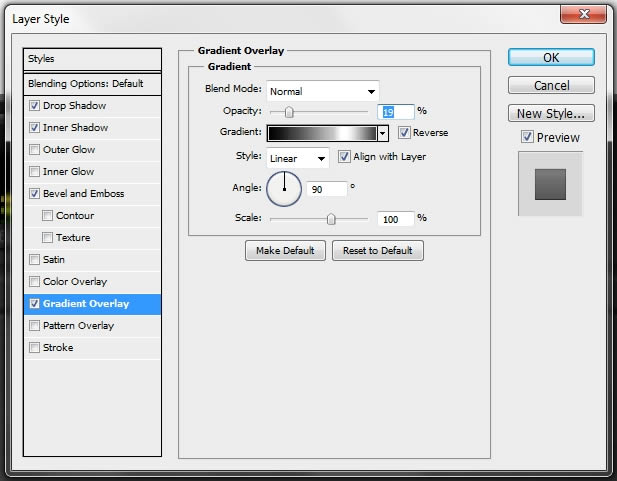Select the Satin style label
This screenshot has width=617, height=481.
tap(54, 260)
